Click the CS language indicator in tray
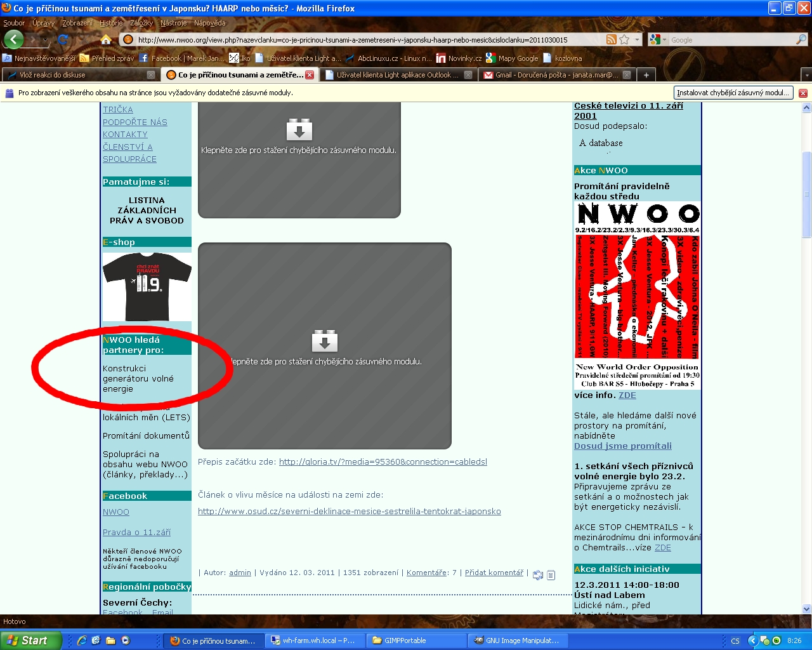 tap(735, 640)
